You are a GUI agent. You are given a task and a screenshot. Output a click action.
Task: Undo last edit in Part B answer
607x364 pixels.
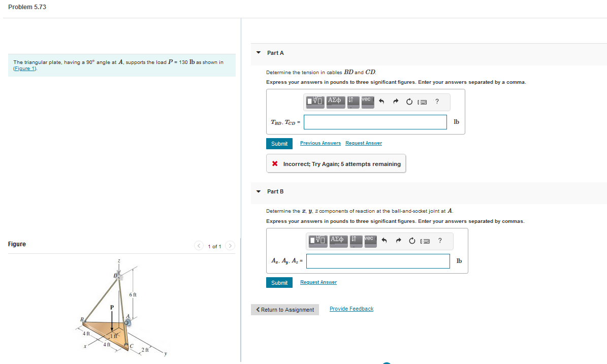[x=384, y=241]
